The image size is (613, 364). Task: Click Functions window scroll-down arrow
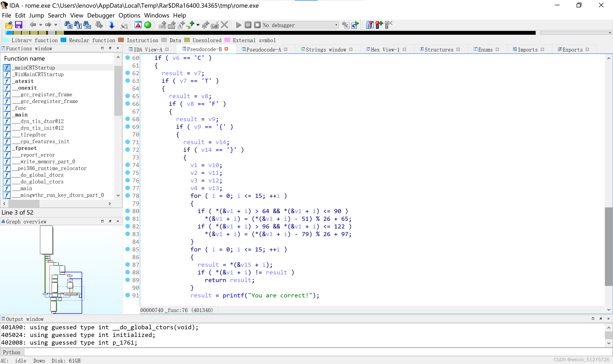[x=118, y=195]
